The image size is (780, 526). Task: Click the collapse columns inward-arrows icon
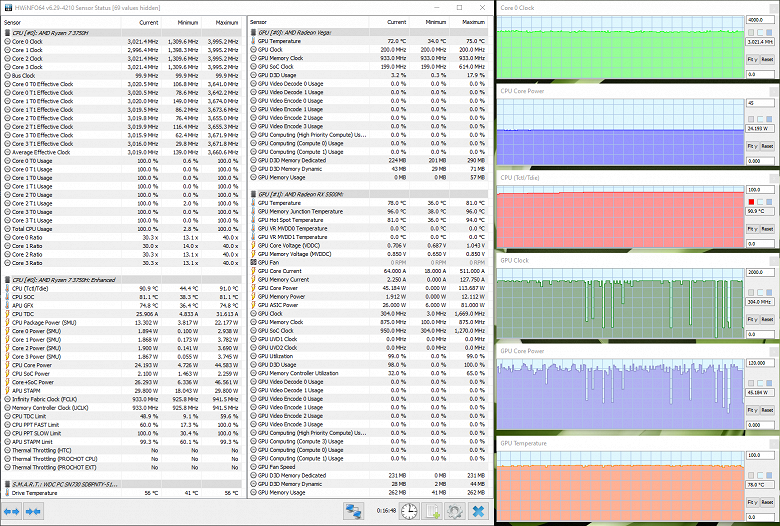click(33, 511)
